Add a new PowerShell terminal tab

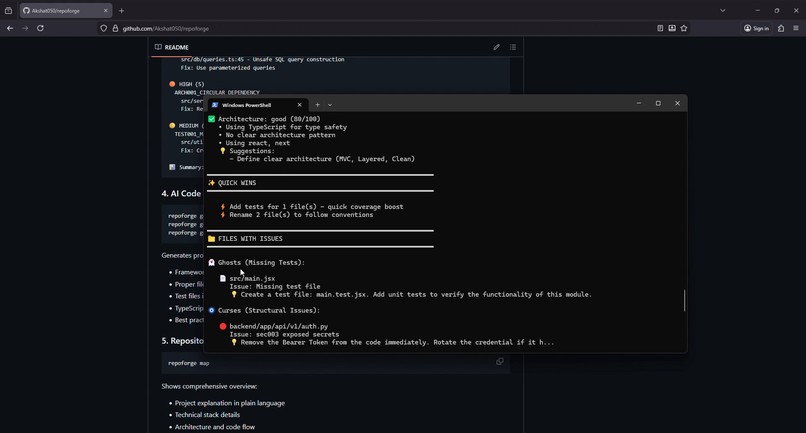[317, 105]
